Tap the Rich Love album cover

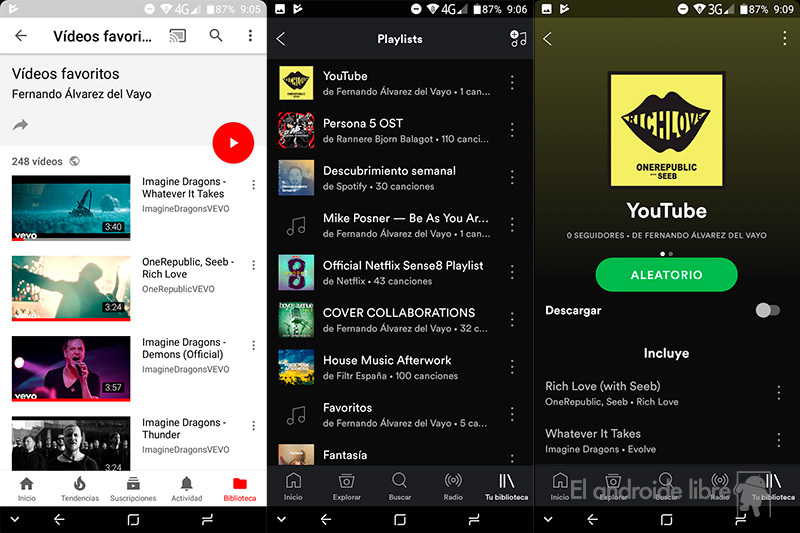666,130
